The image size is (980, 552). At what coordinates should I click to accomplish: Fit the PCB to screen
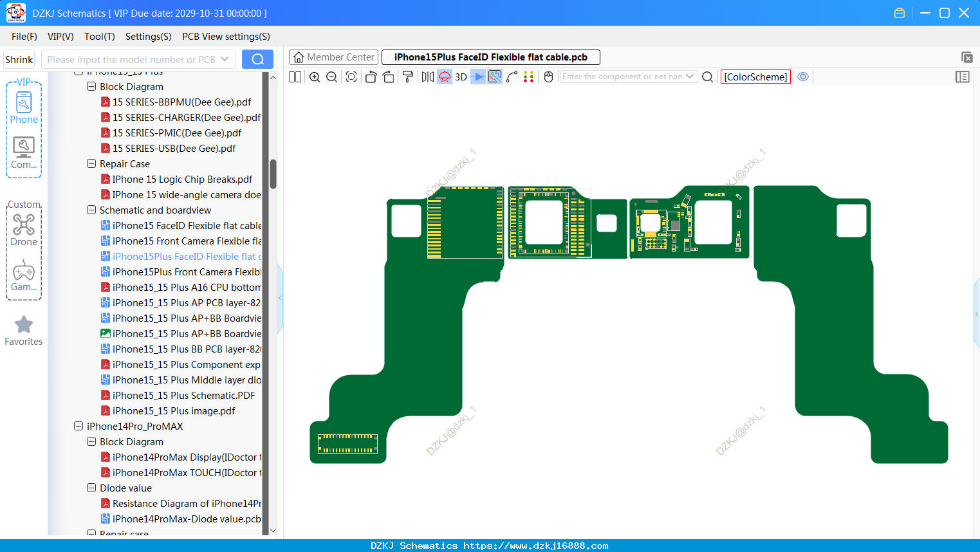351,77
